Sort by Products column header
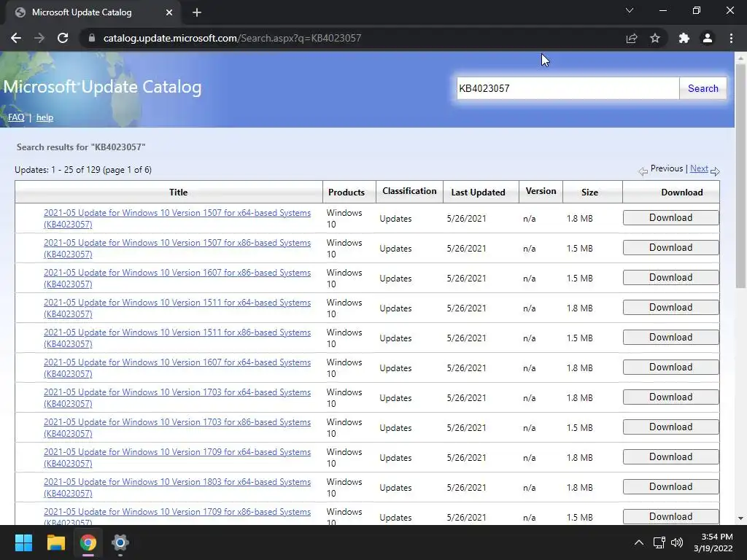 pyautogui.click(x=347, y=192)
